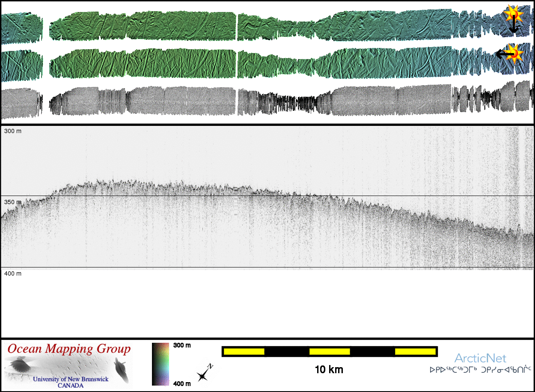Click the '400 m' profile depth label
The image size is (535, 392).
click(13, 273)
